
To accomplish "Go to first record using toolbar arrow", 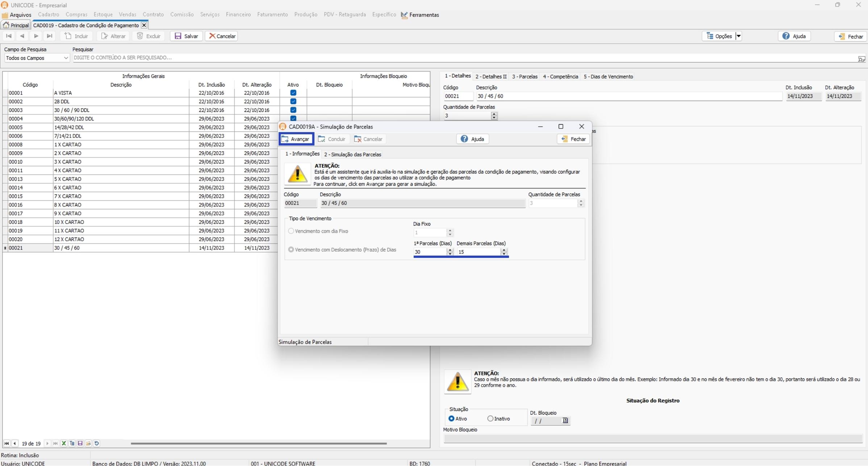I will tap(9, 36).
